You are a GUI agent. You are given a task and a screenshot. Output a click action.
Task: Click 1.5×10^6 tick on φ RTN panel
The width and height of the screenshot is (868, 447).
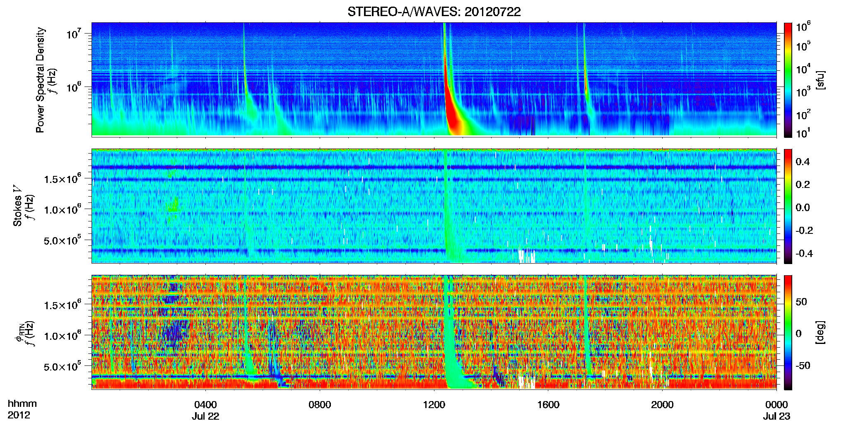[x=63, y=305]
